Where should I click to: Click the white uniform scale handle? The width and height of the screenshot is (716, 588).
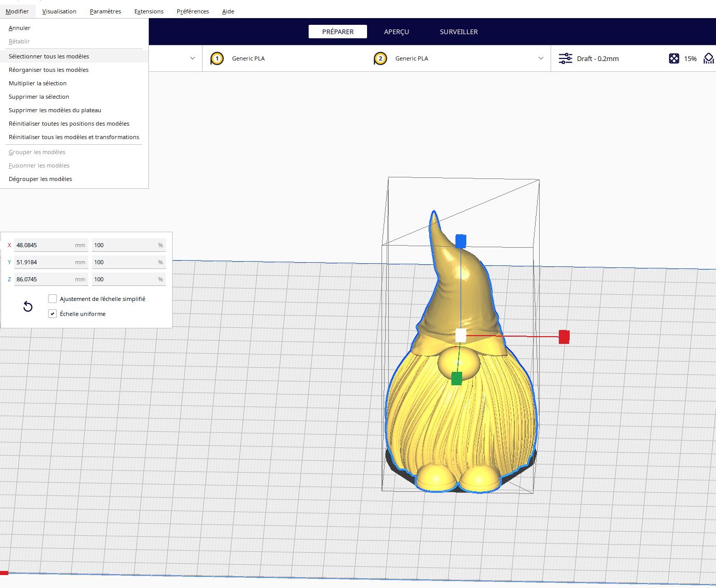461,335
